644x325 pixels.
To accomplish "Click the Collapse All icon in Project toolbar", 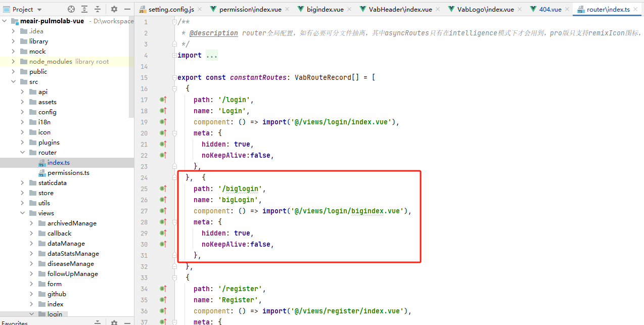I will (x=98, y=9).
